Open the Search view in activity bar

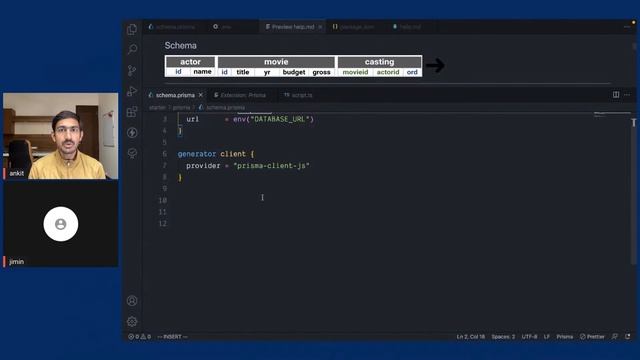(x=132, y=50)
